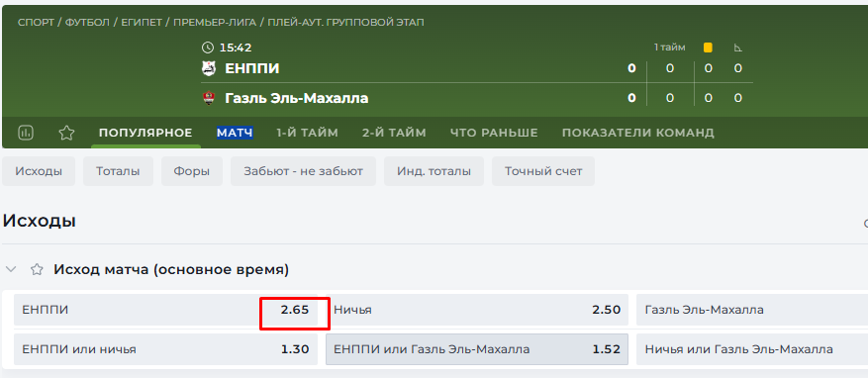Filter markets by Точный счет
This screenshot has width=868, height=378.
click(x=543, y=171)
